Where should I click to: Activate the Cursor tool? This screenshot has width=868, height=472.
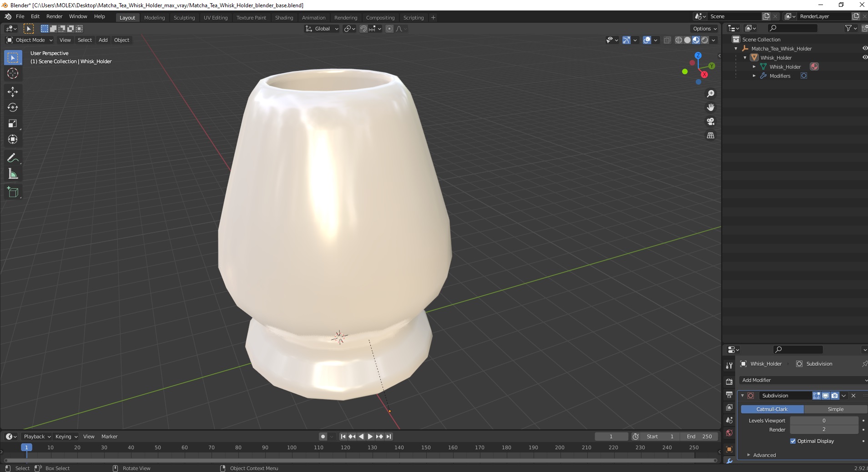(x=13, y=73)
